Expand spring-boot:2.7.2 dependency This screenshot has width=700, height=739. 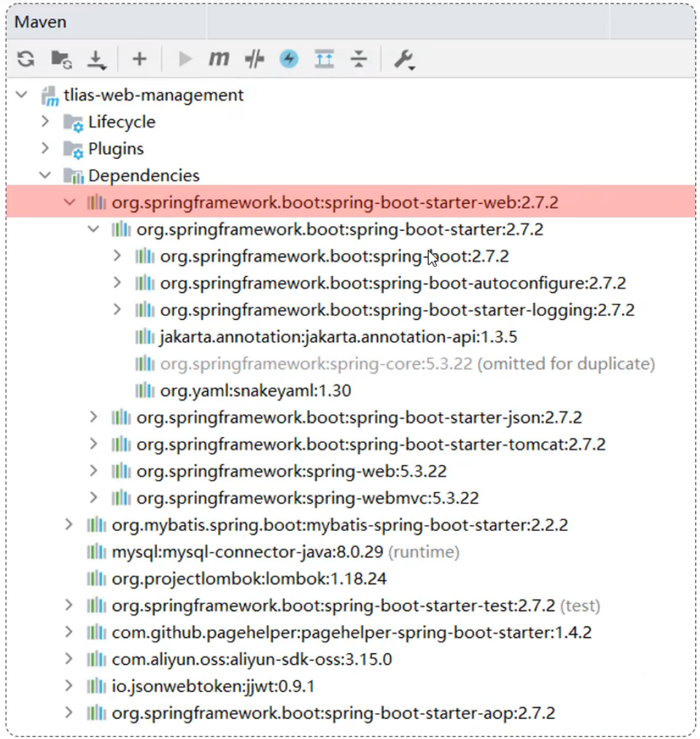[117, 256]
